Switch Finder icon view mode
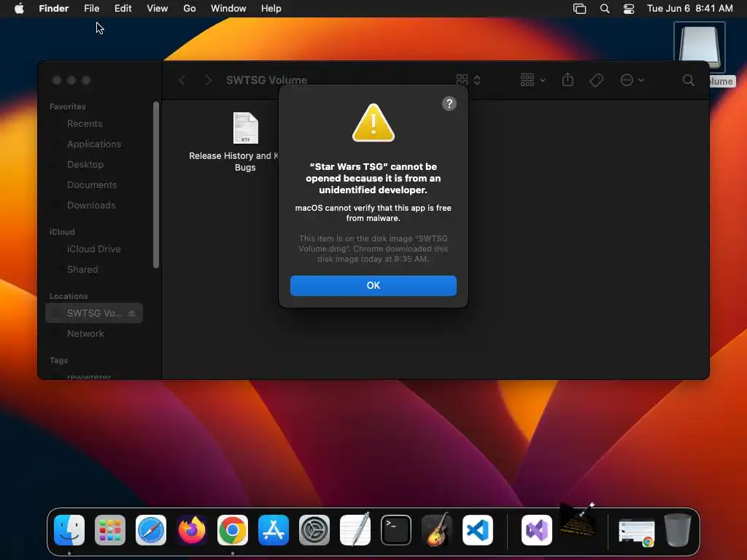Screen dimensions: 747x560 click(x=468, y=80)
